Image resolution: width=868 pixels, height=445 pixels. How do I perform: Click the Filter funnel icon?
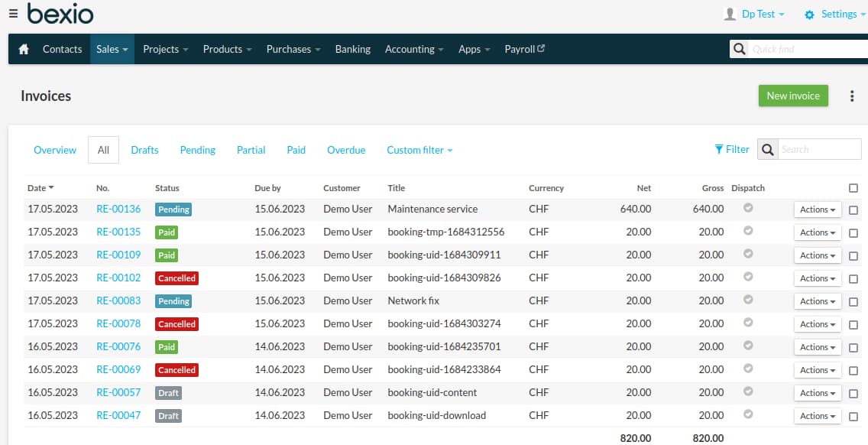coord(718,149)
